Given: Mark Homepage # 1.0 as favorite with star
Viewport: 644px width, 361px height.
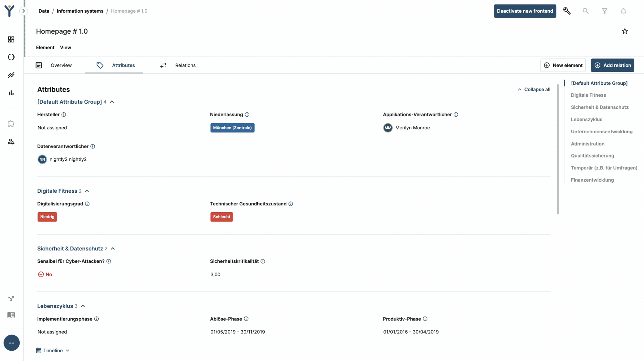Looking at the screenshot, I should 625,31.
